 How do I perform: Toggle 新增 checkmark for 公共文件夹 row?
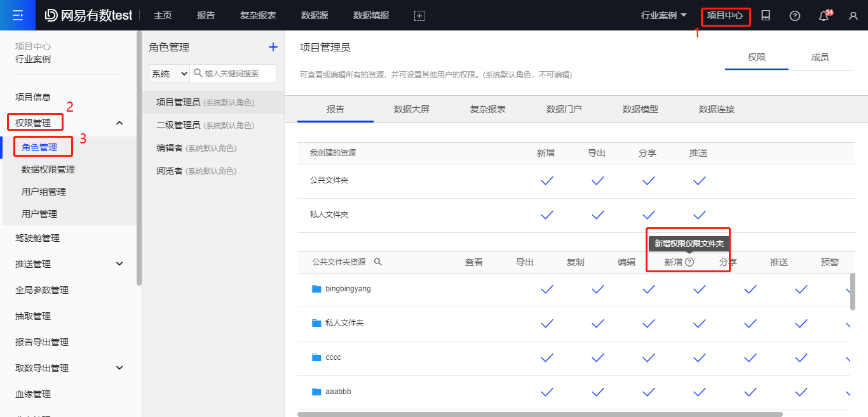[546, 181]
